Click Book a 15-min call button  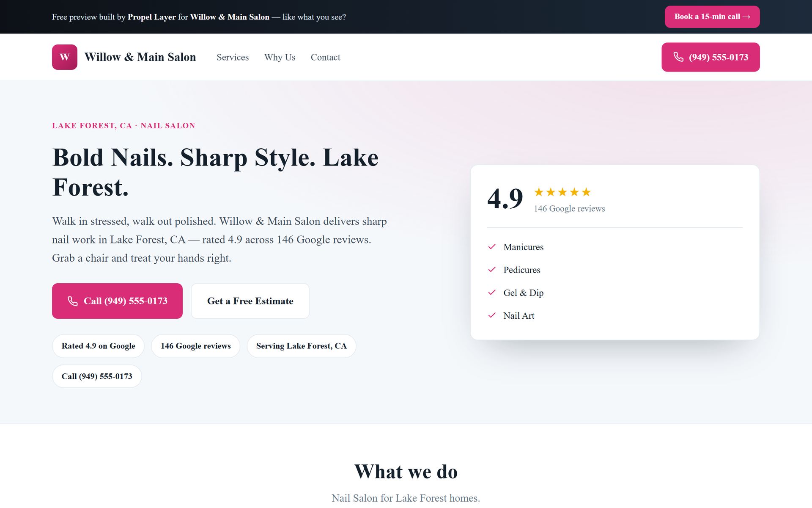click(712, 17)
